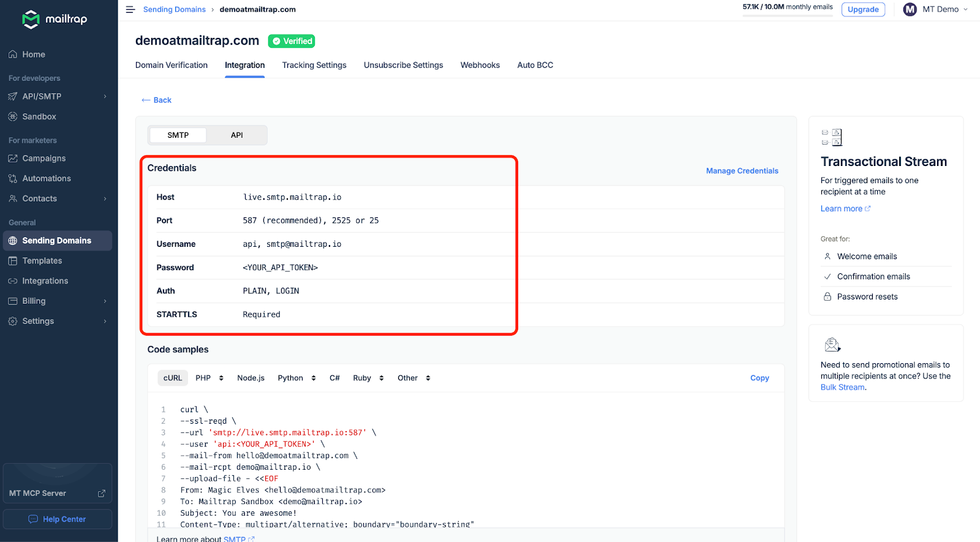Expand the Contacts sidebar submenu
980x542 pixels.
pos(105,198)
